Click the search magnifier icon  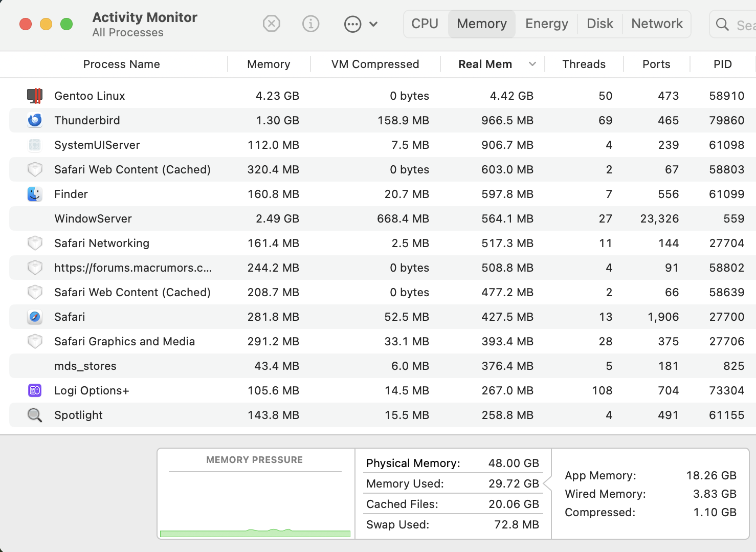tap(722, 24)
